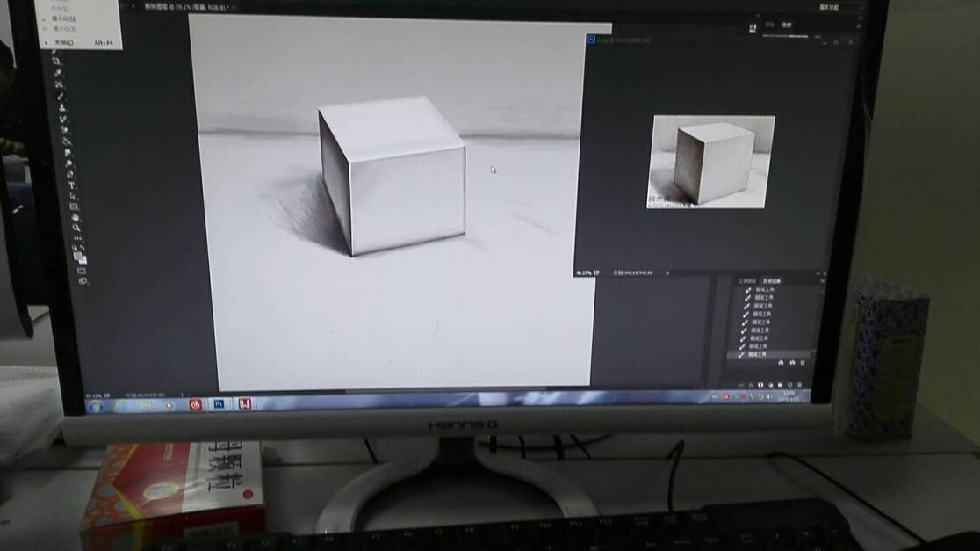The image size is (980, 551).
Task: Click the main document title tab
Action: pyautogui.click(x=188, y=6)
